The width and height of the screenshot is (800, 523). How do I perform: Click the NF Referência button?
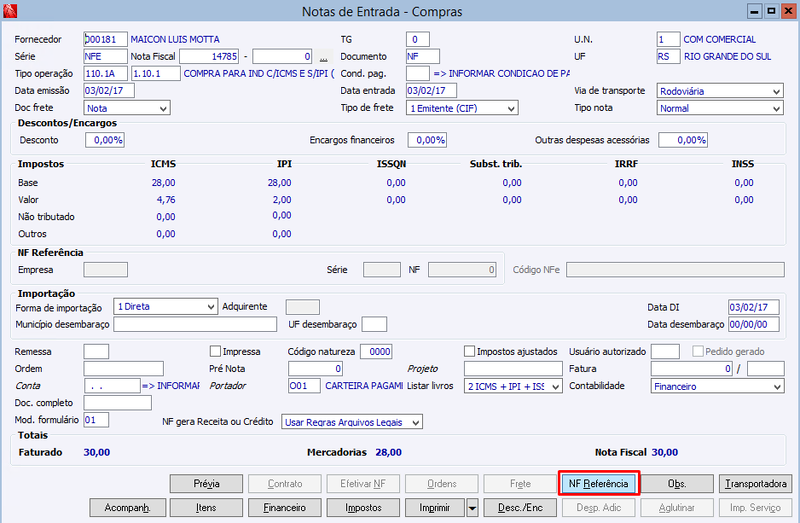(x=599, y=483)
